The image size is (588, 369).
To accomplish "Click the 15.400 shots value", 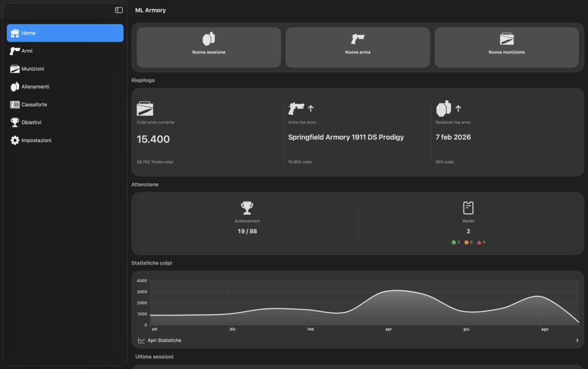I will click(153, 139).
